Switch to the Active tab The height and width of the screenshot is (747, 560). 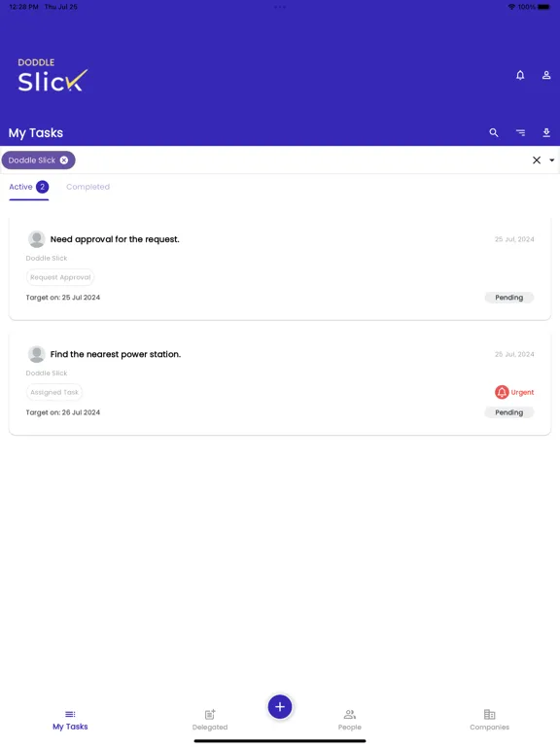(28, 187)
